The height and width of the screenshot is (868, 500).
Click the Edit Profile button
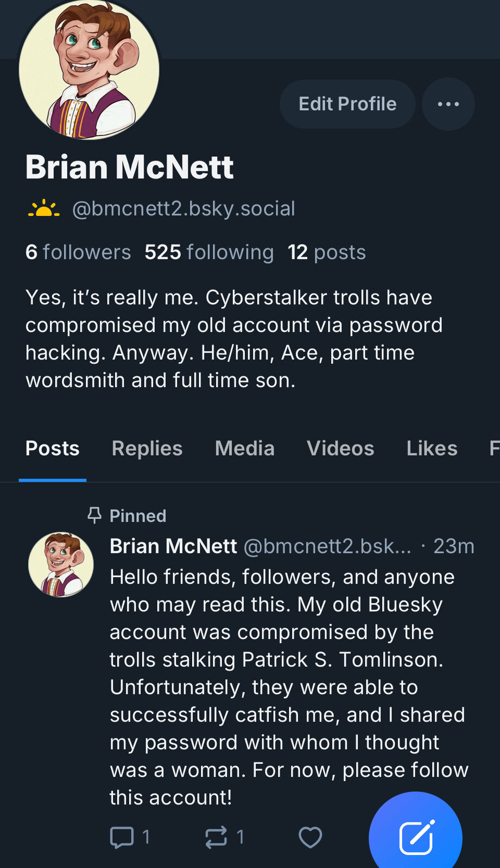[347, 104]
